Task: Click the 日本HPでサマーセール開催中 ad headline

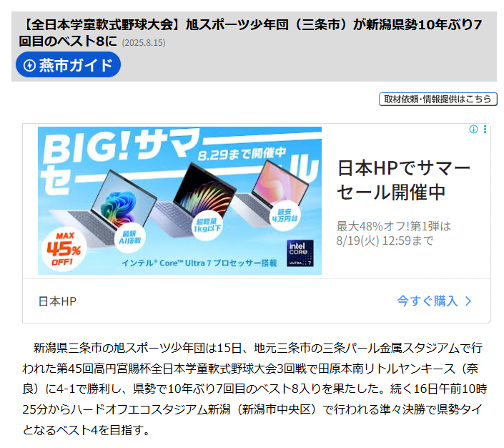Action: tap(403, 180)
